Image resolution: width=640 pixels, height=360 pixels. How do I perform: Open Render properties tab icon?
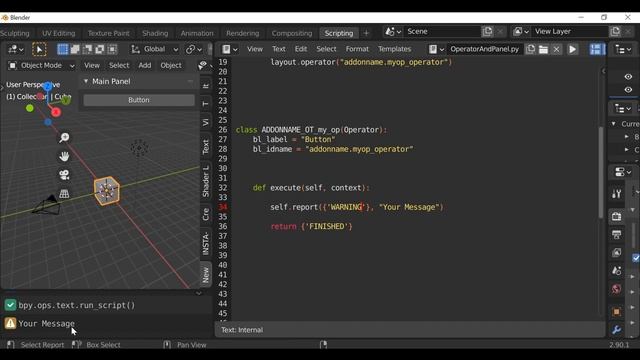(616, 216)
